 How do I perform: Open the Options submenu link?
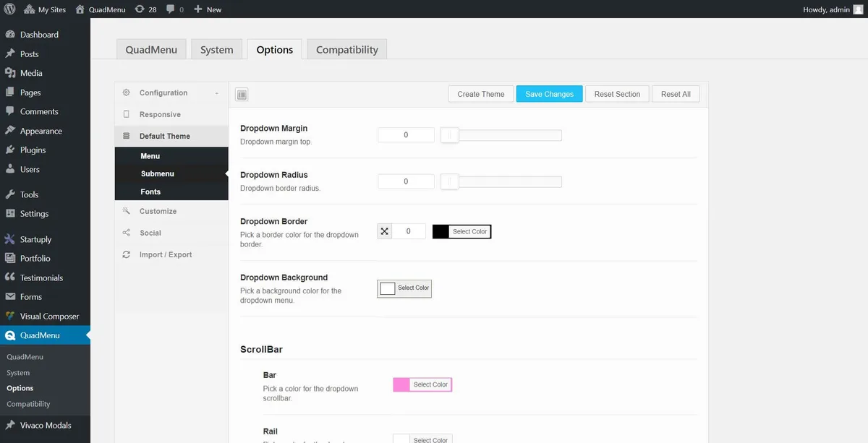[20, 388]
